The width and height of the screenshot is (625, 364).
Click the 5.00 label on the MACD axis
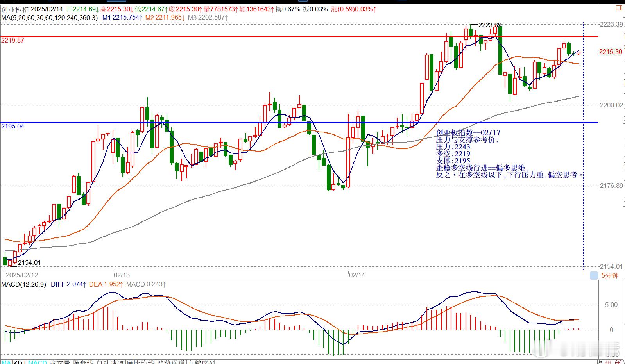click(x=611, y=305)
